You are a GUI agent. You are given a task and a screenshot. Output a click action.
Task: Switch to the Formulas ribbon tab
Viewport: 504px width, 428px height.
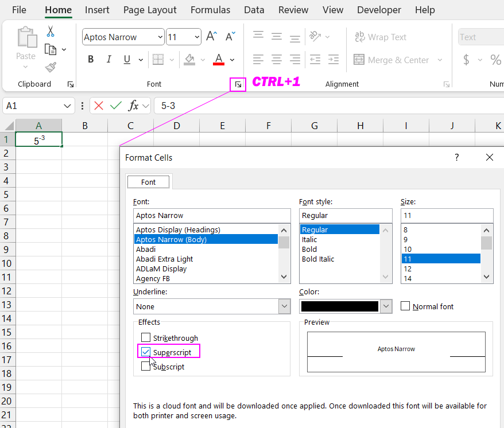click(210, 10)
